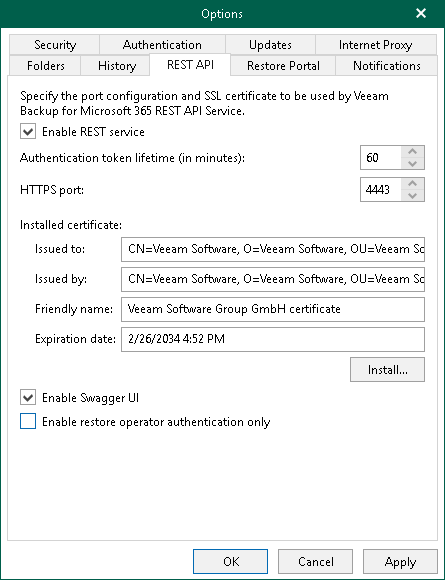Switch to the Security tab

pyautogui.click(x=55, y=45)
